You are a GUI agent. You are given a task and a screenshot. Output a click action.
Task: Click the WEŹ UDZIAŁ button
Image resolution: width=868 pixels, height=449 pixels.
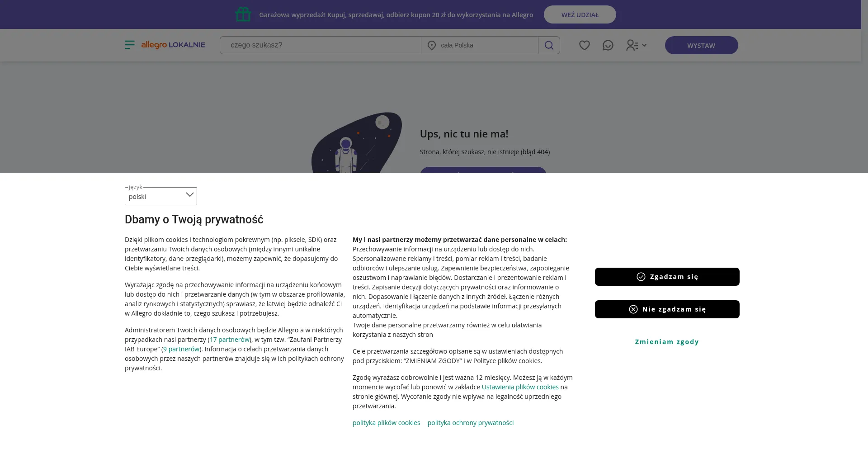pos(580,14)
